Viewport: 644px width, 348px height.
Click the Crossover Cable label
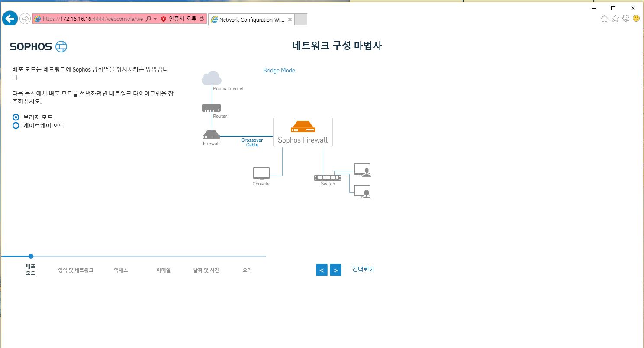pyautogui.click(x=252, y=143)
